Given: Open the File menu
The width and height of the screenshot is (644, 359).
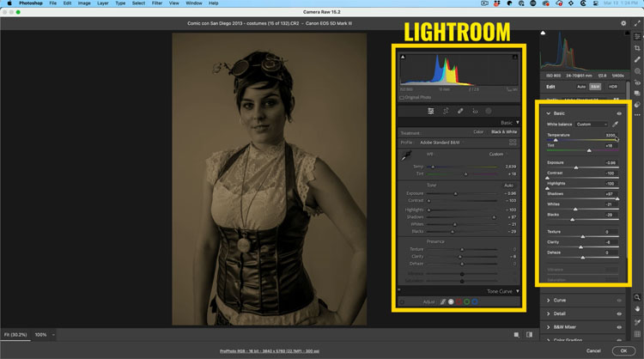Looking at the screenshot, I should [x=53, y=3].
